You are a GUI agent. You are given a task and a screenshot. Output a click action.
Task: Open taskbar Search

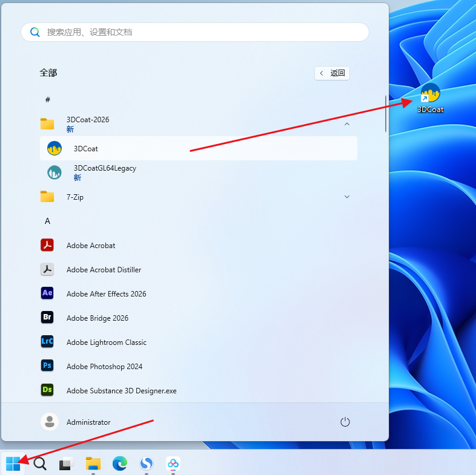tap(40, 464)
